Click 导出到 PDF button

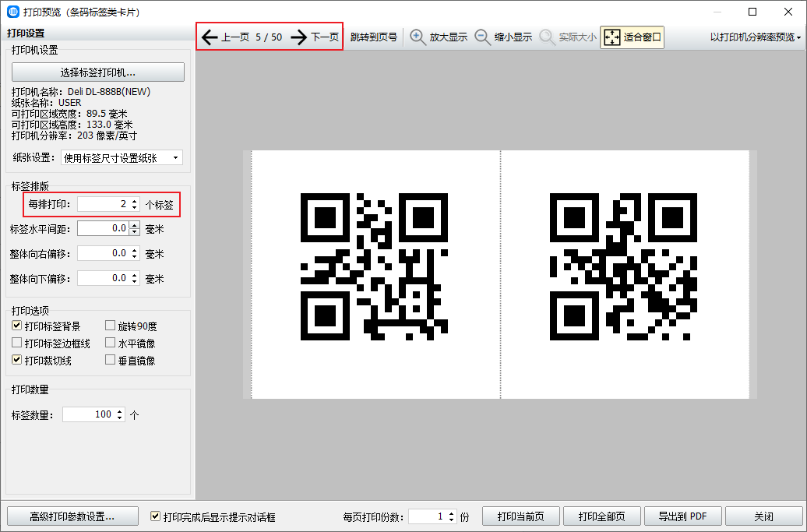click(682, 516)
